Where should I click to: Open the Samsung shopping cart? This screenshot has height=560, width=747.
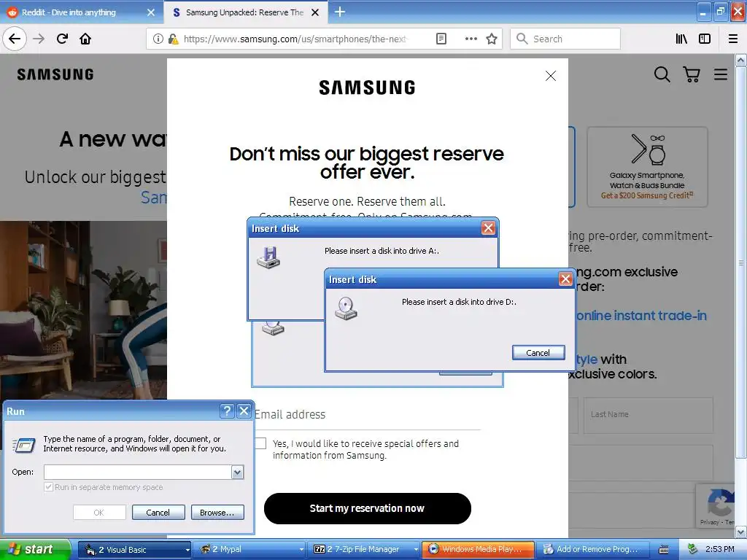pyautogui.click(x=692, y=74)
